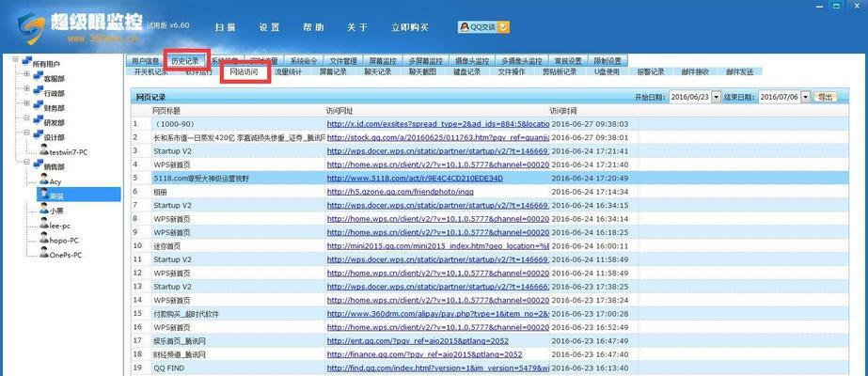Expand the 客服部 tree node

point(26,74)
